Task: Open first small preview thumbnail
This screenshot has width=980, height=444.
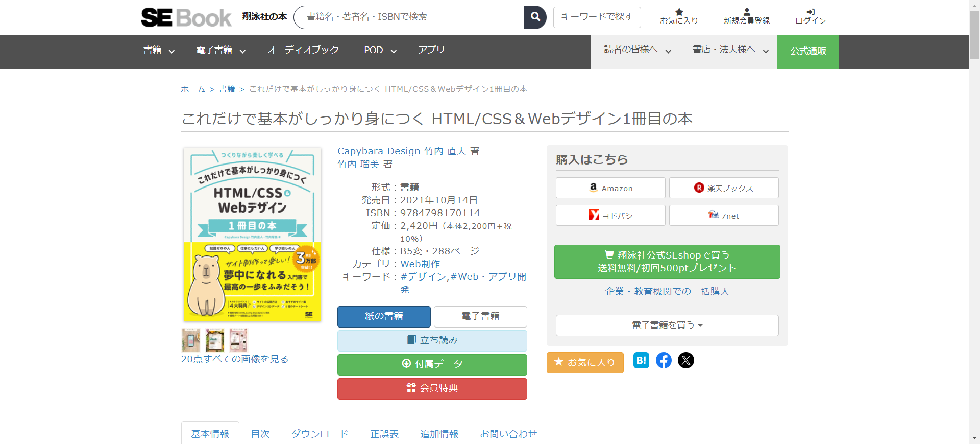Action: pos(191,340)
